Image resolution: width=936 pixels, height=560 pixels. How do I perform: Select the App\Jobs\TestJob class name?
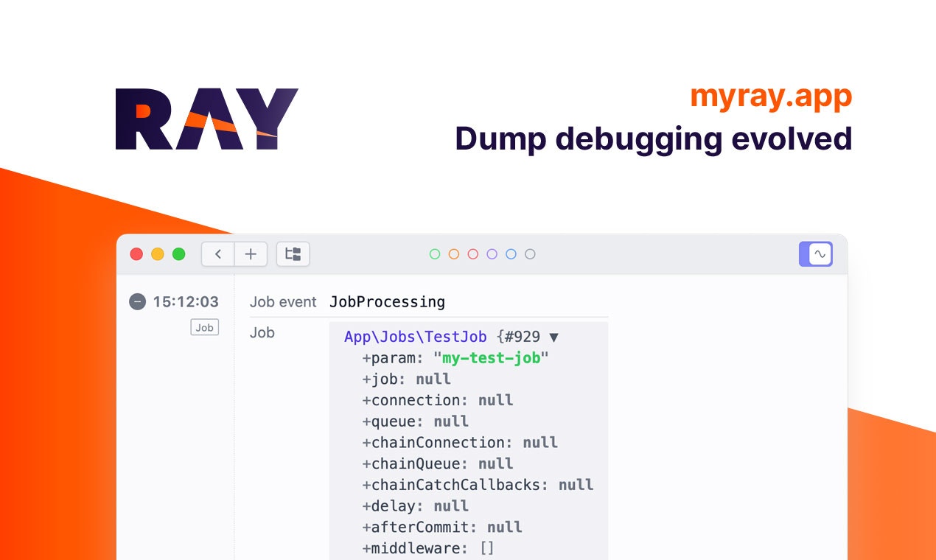coord(416,337)
